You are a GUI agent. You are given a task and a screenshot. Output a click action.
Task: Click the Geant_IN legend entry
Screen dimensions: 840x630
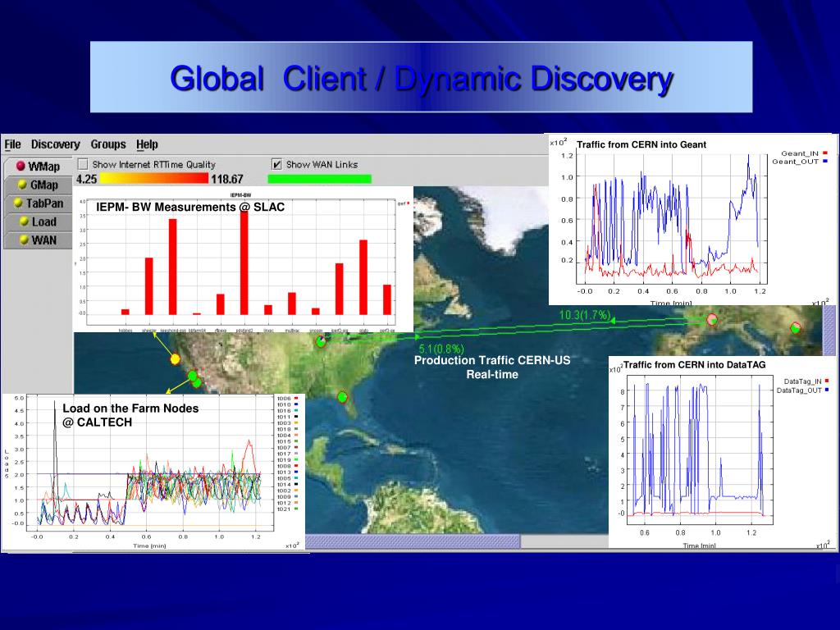click(x=804, y=153)
